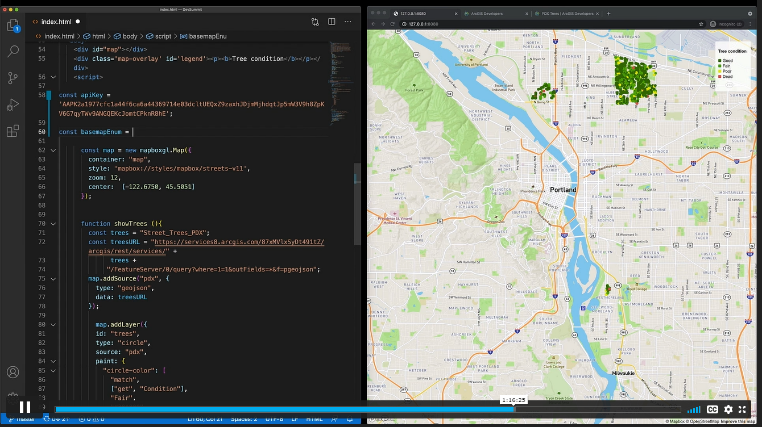This screenshot has width=762, height=427.
Task: Fold the mapboxgl.Map block at line 62
Action: [x=53, y=150]
